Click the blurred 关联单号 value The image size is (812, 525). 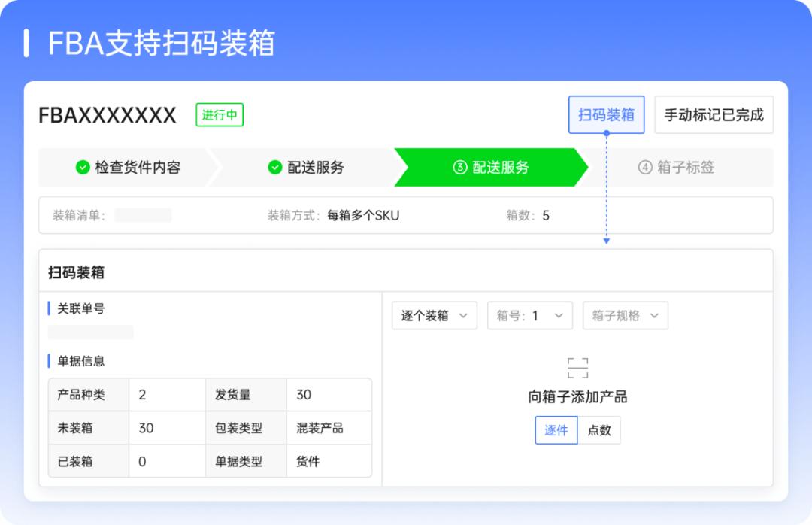click(90, 332)
